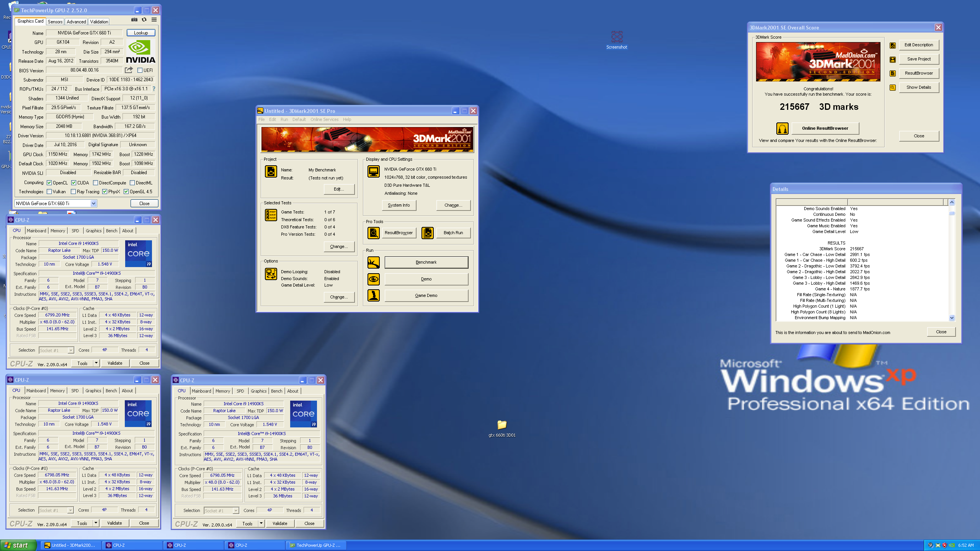Open Tools dropdown arrow in top CPU-Z
The height and width of the screenshot is (551, 980).
96,363
